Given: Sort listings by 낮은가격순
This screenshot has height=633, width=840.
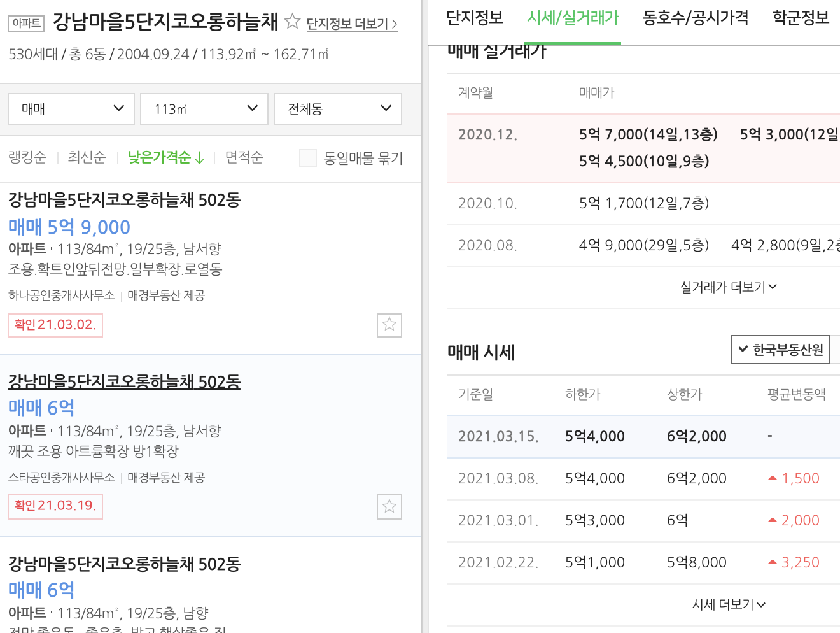Looking at the screenshot, I should pos(165,157).
